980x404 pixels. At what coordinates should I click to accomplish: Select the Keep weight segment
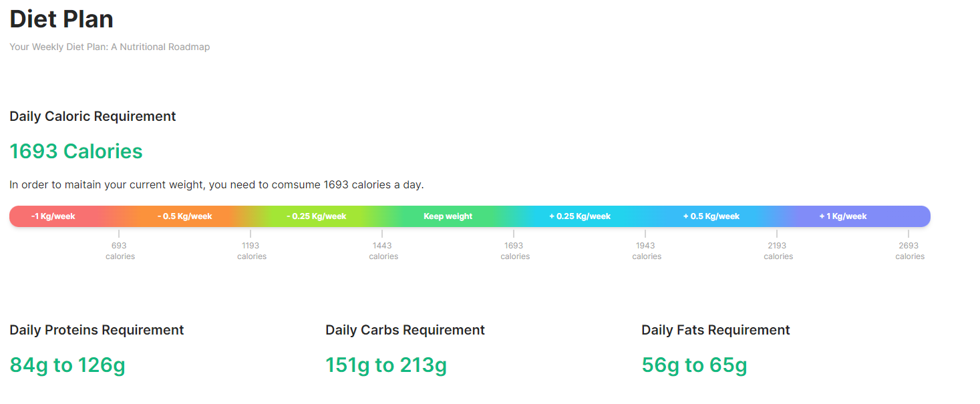tap(448, 216)
